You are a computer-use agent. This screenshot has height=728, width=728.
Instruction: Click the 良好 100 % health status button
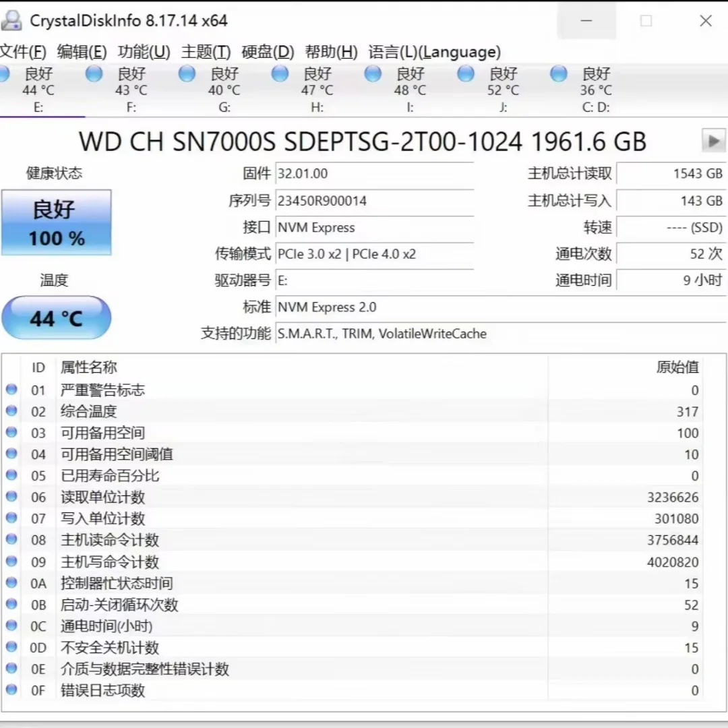pyautogui.click(x=56, y=222)
